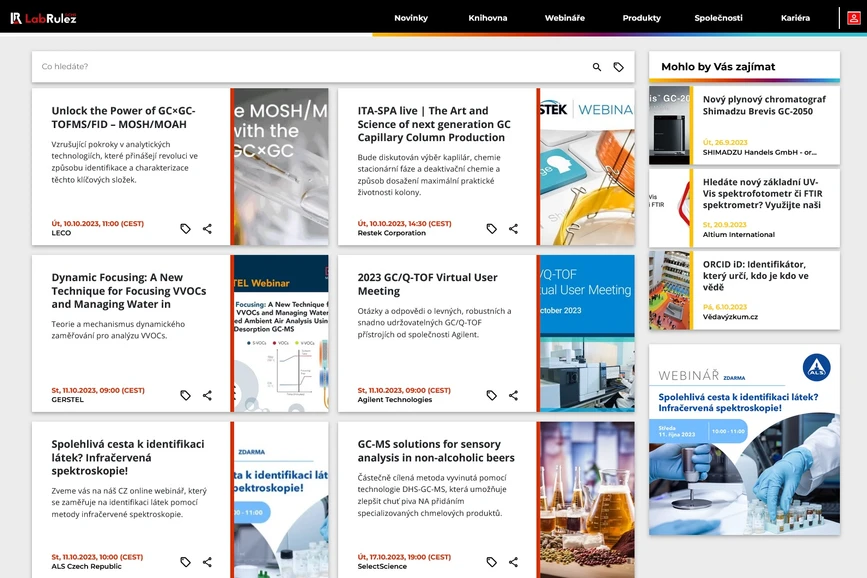Screen dimensions: 867x578
Task: Open the user account icon
Action: point(853,18)
